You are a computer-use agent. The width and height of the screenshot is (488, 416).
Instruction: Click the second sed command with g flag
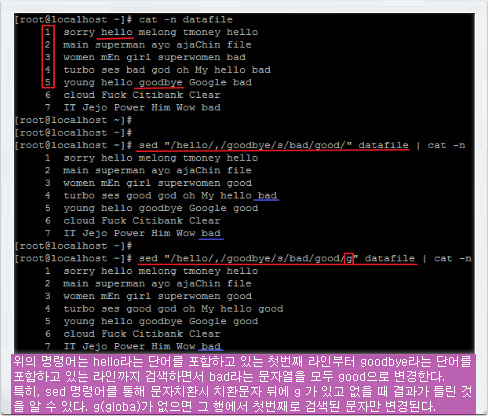[277, 258]
